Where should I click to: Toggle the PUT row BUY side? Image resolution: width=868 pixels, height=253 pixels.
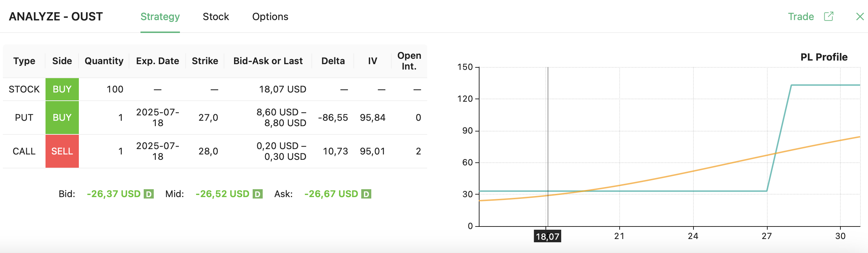click(62, 118)
